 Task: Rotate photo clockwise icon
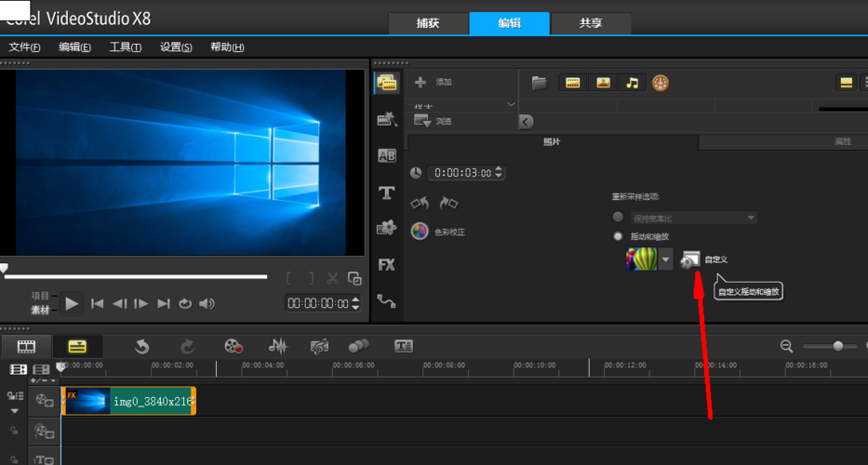(x=448, y=203)
